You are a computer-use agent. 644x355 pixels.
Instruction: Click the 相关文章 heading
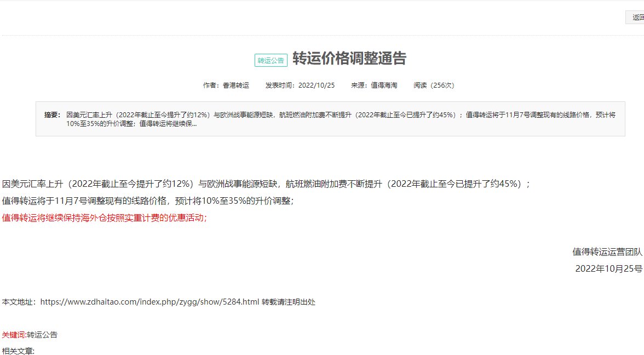(x=18, y=351)
